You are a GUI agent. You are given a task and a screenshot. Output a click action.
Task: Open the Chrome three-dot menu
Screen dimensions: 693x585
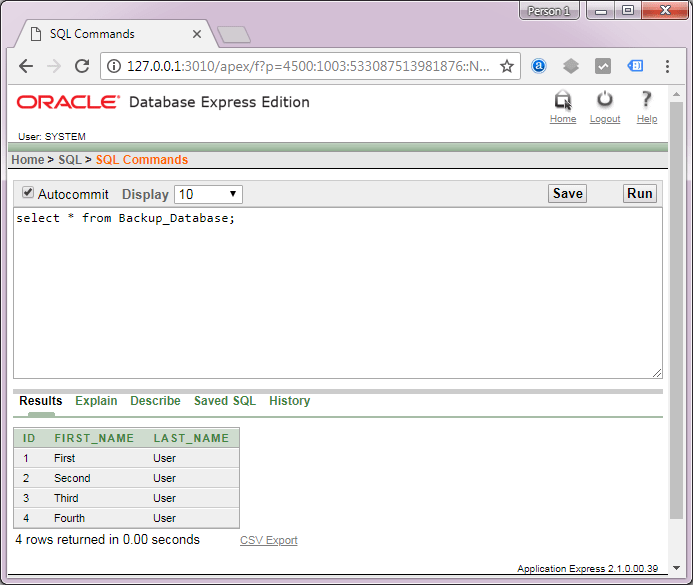point(667,66)
